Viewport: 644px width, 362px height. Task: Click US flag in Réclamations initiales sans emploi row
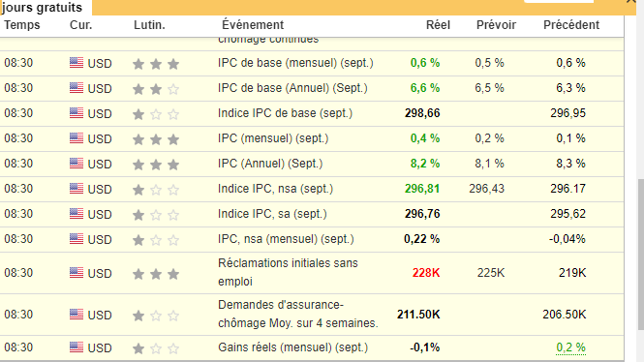77,273
